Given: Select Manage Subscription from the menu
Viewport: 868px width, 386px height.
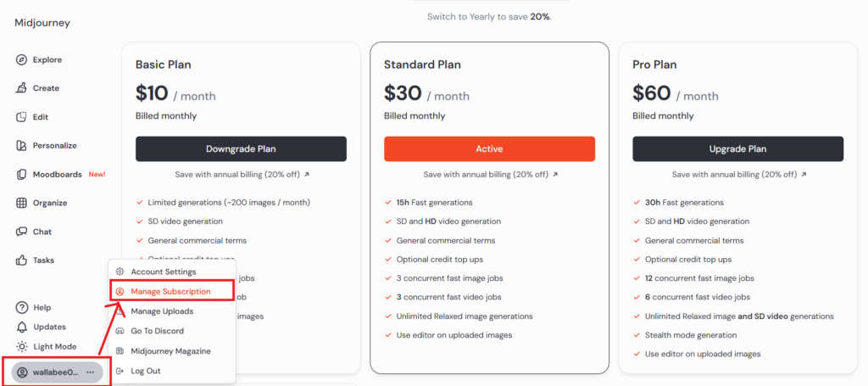Looking at the screenshot, I should point(164,291).
